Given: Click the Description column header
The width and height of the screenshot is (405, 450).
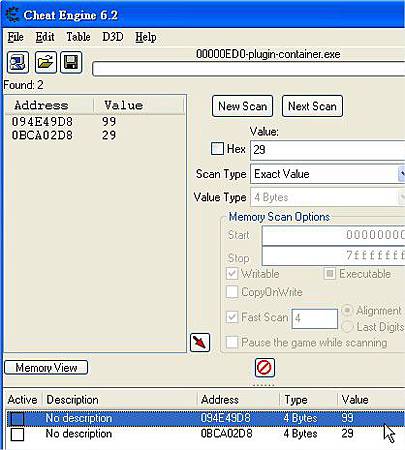Looking at the screenshot, I should [x=72, y=400].
